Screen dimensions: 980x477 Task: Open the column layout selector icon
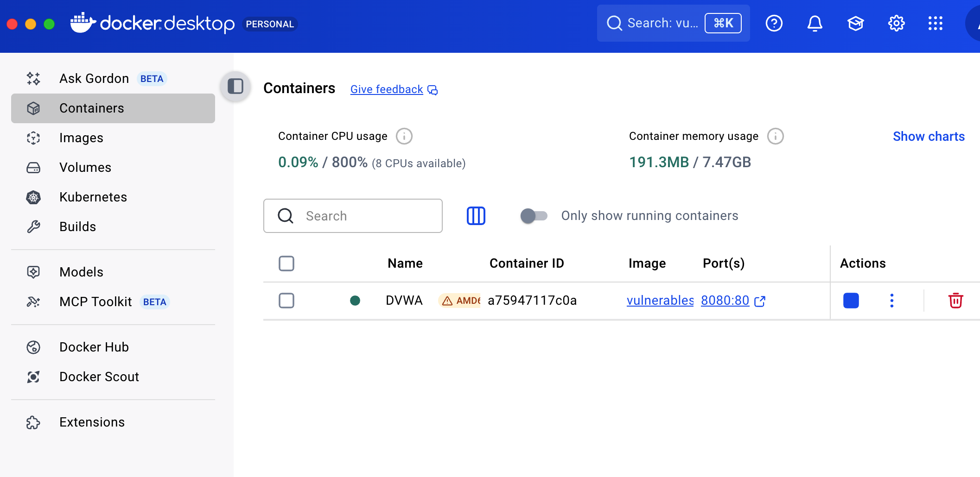click(x=476, y=216)
